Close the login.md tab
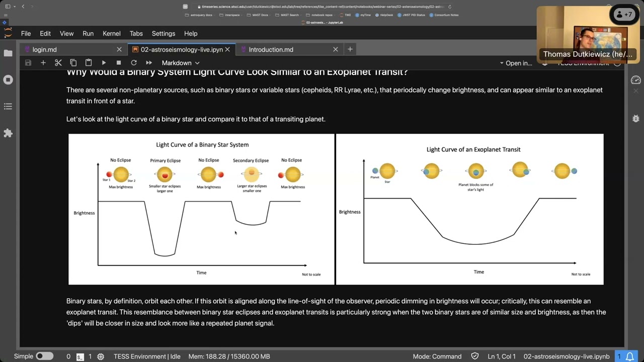The width and height of the screenshot is (644, 362). (x=119, y=49)
